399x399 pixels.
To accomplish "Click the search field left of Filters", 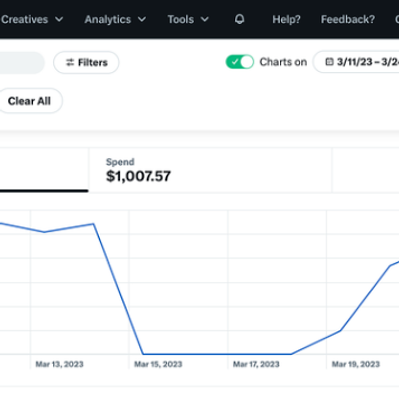I will coord(22,63).
